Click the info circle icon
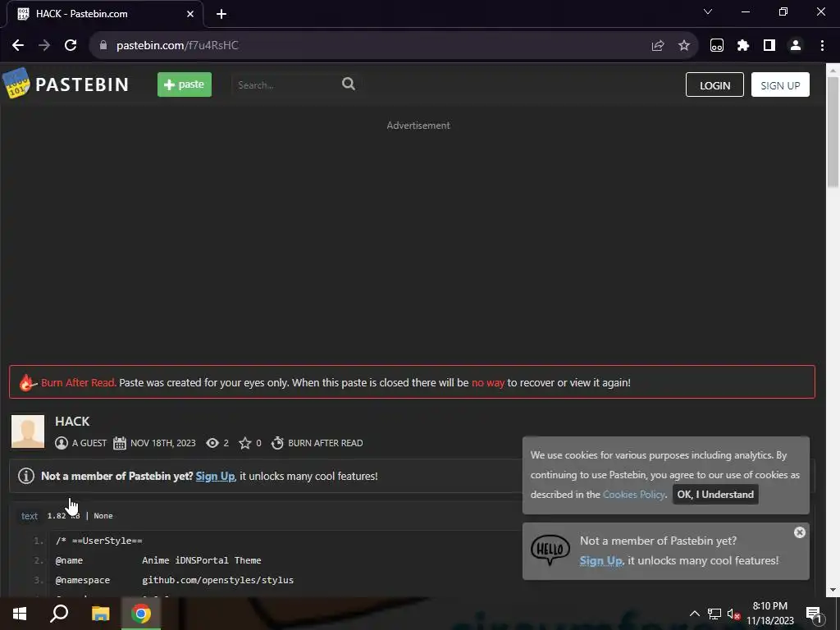The height and width of the screenshot is (630, 840). click(x=25, y=476)
